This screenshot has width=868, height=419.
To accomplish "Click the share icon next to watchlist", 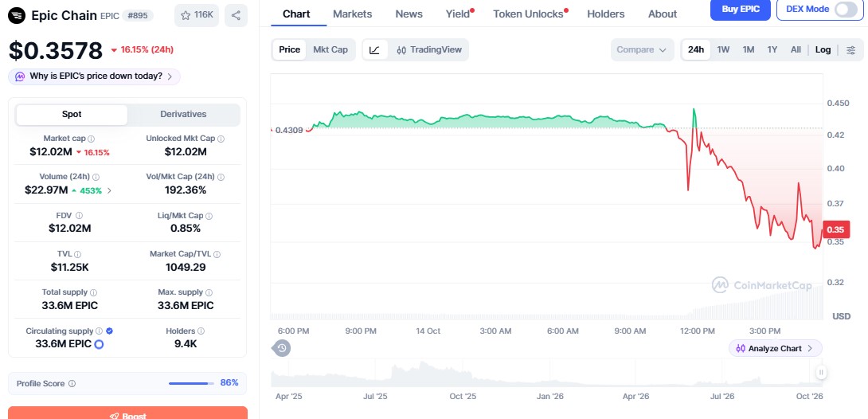I will tap(236, 15).
